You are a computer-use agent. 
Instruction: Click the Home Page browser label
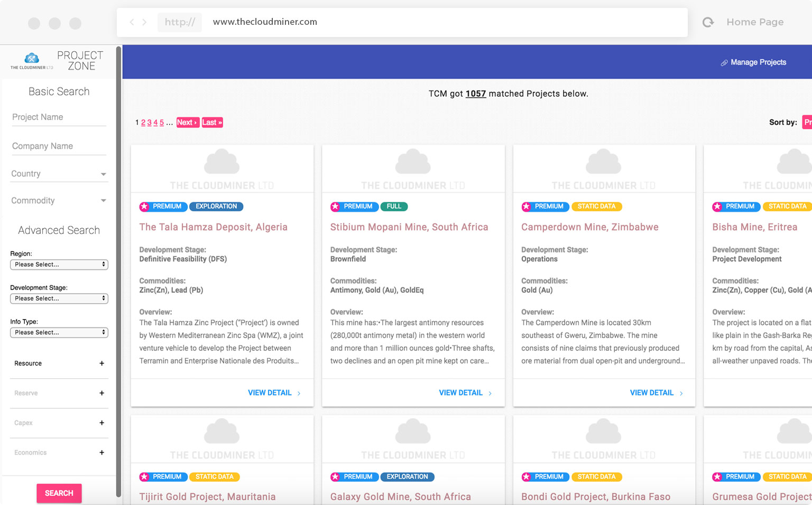[755, 22]
